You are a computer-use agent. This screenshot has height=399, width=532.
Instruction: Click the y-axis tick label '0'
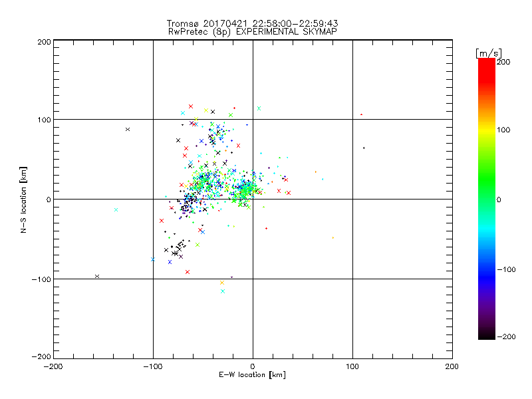(x=49, y=200)
